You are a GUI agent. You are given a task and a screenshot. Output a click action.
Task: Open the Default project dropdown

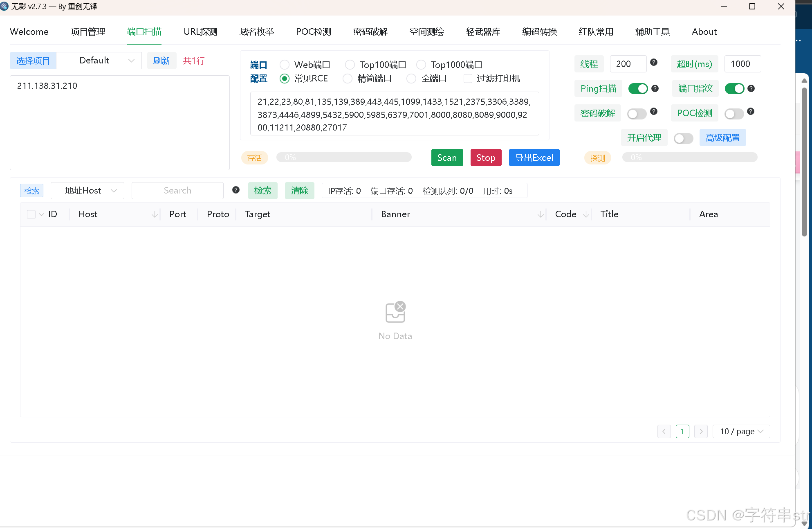(x=99, y=61)
